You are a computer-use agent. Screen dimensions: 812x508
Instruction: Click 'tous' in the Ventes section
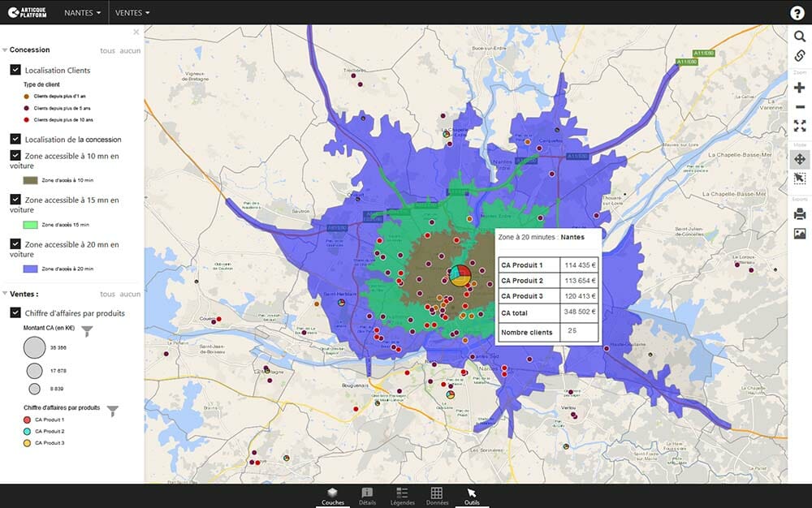108,295
